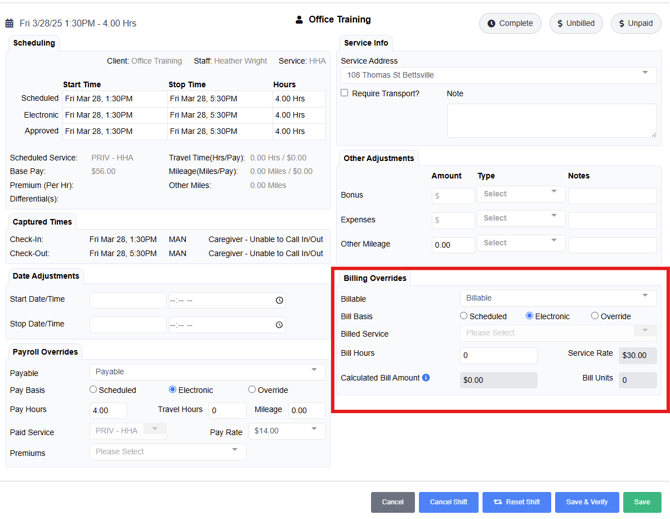
Task: Click the person icon beside Office Training title
Action: click(298, 20)
